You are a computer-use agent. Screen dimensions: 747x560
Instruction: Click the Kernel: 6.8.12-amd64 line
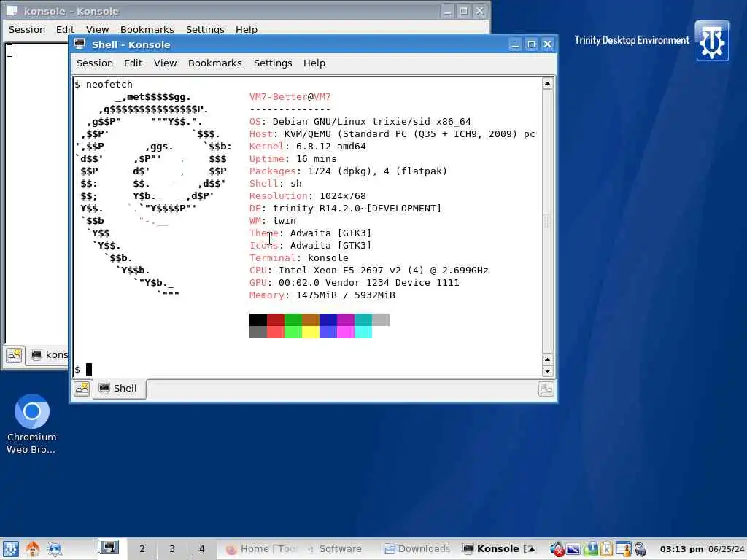coord(307,146)
